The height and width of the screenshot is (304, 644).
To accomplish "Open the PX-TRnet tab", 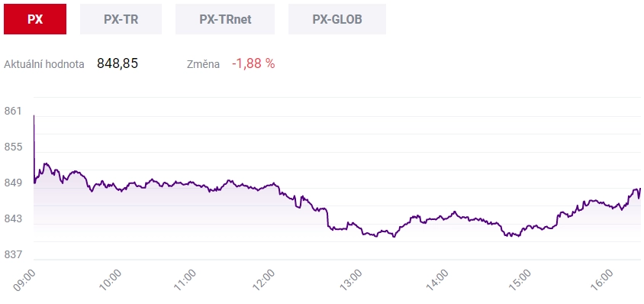I will point(225,19).
